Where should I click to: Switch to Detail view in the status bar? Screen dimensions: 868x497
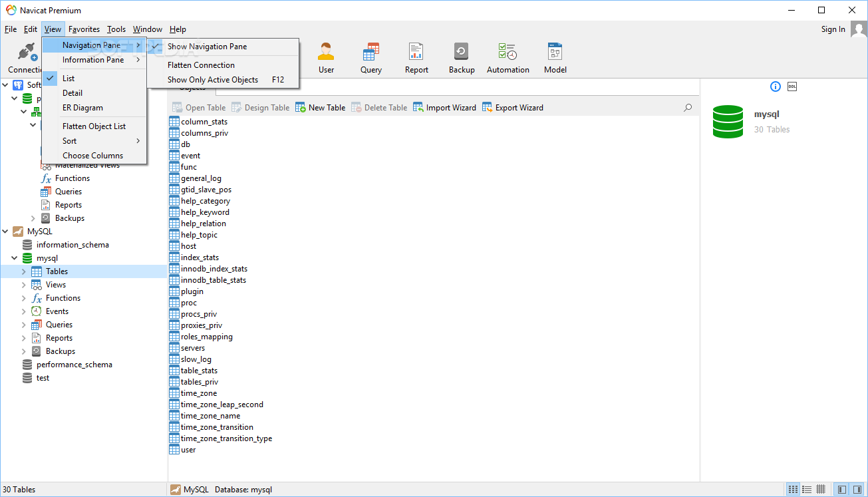coord(807,489)
